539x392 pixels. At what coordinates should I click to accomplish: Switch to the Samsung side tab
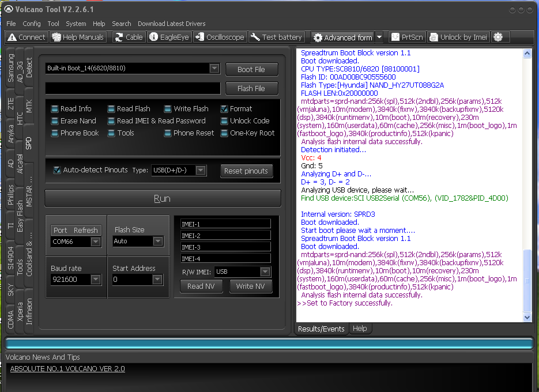click(11, 68)
